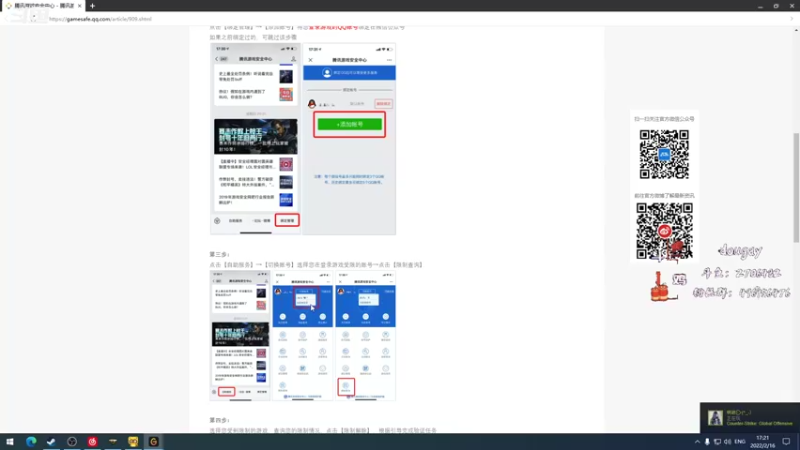800x450 pixels.
Task: Show hidden system tray icons
Action: click(x=697, y=442)
